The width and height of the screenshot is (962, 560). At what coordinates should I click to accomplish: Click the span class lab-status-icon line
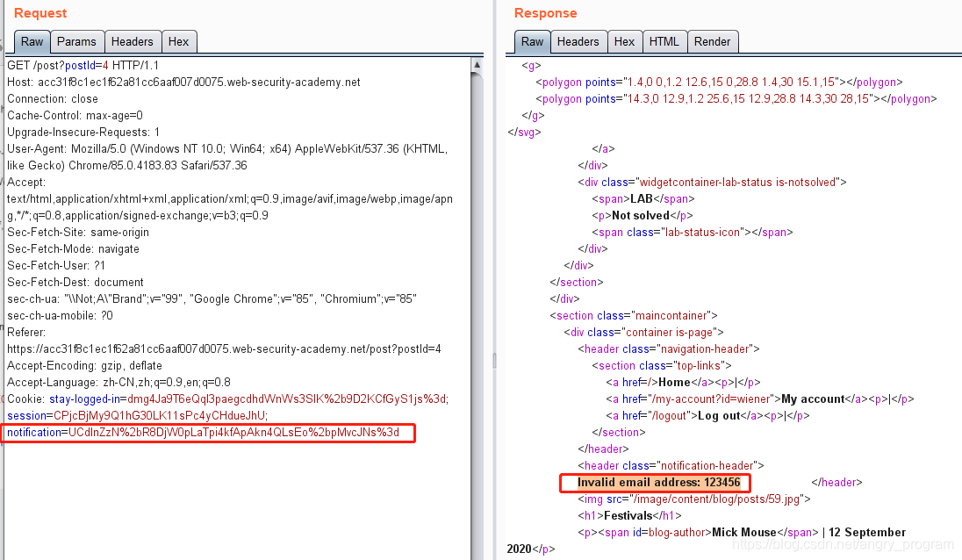(x=692, y=233)
